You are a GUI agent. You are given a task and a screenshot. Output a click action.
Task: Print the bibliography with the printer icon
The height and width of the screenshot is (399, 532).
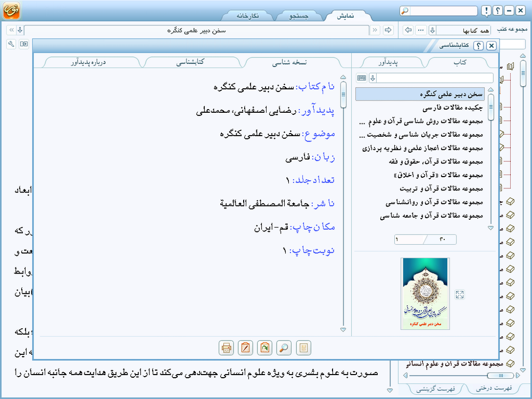226,348
